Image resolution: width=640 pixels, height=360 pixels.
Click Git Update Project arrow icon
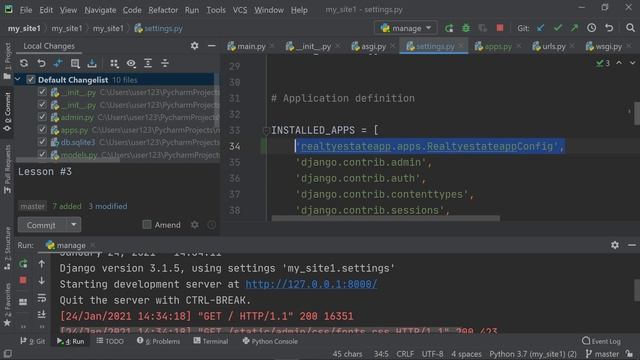click(541, 28)
